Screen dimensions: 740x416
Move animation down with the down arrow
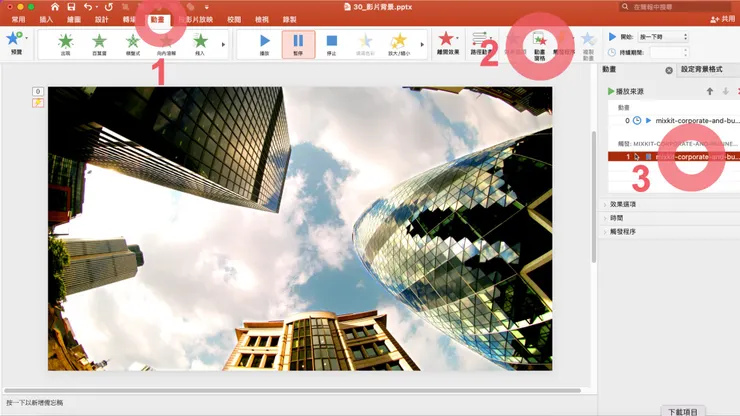725,92
